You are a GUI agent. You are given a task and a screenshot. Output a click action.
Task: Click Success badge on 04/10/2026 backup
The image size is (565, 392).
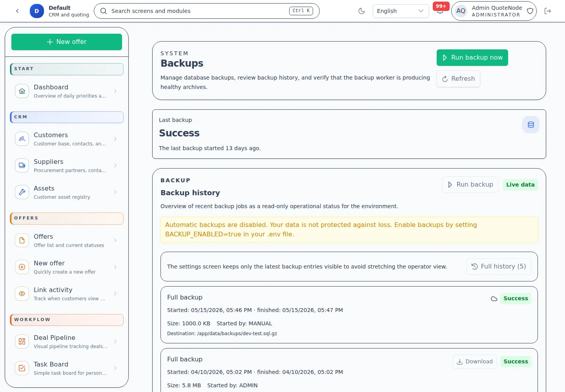[x=516, y=361]
